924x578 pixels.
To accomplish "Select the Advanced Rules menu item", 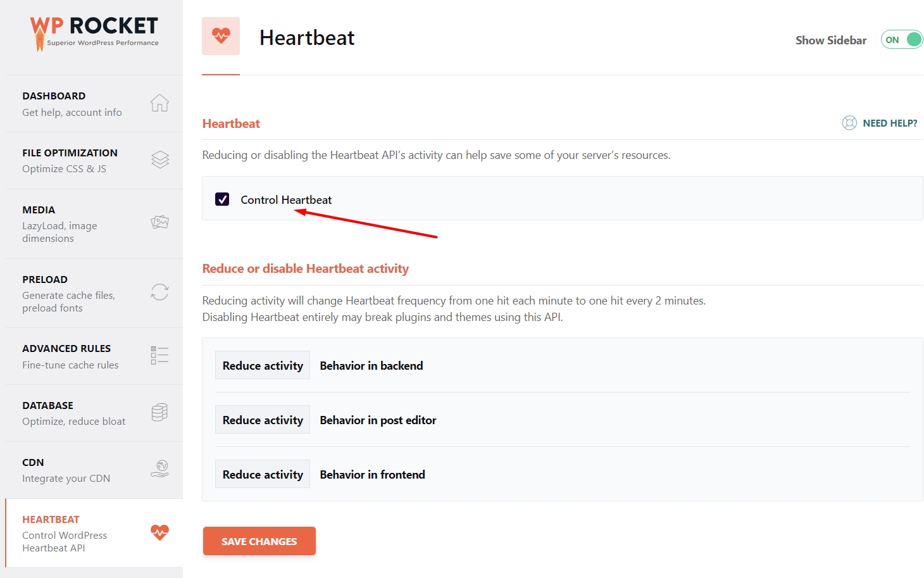I will [94, 356].
